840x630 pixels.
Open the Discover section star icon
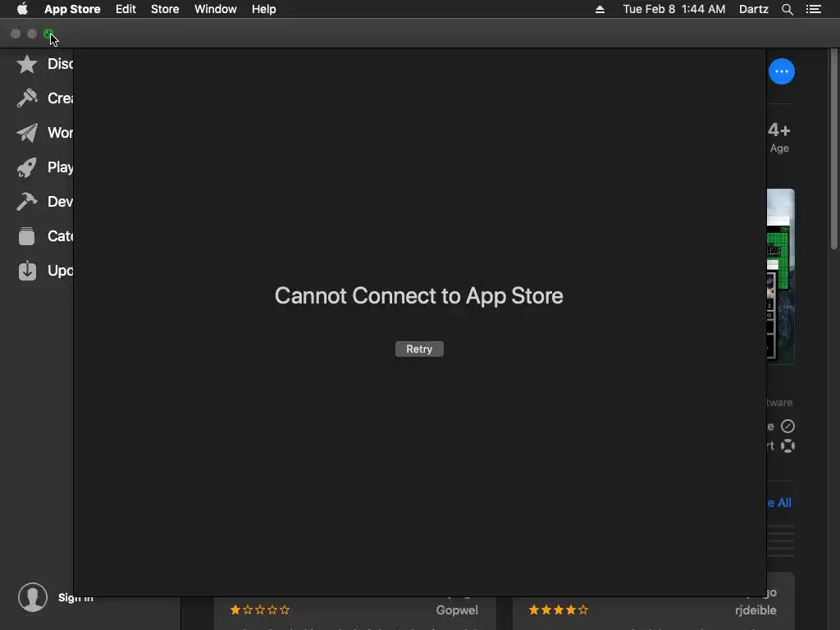pyautogui.click(x=27, y=64)
